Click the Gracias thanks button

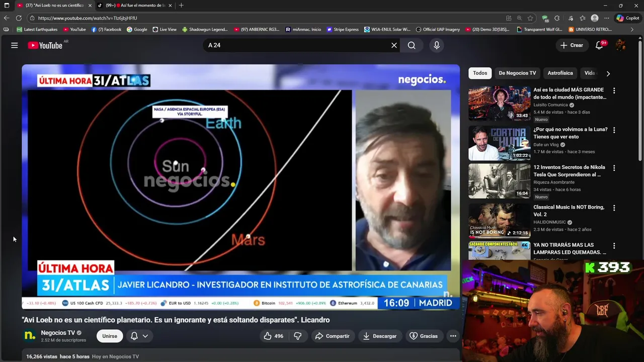tap(424, 336)
